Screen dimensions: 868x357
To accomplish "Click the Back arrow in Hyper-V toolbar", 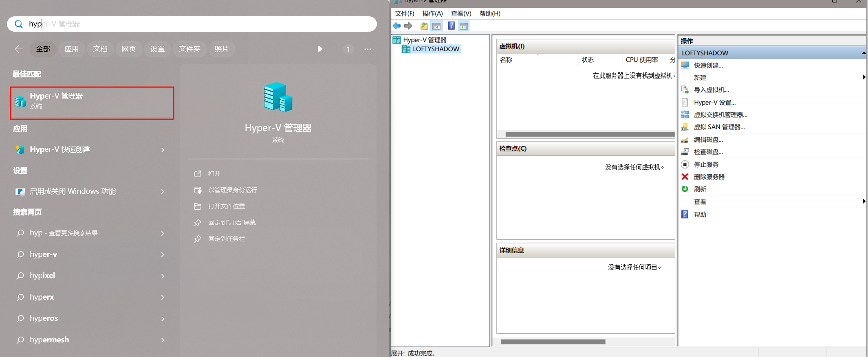I will [397, 26].
